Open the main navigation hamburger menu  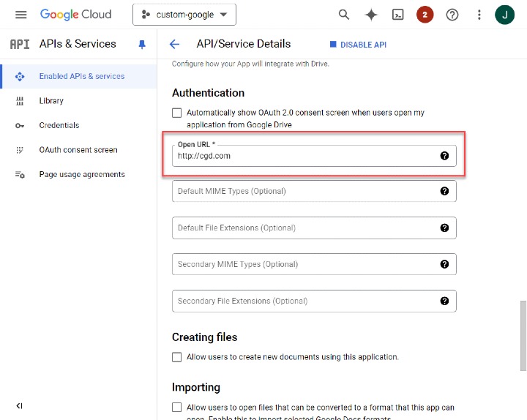pyautogui.click(x=20, y=15)
